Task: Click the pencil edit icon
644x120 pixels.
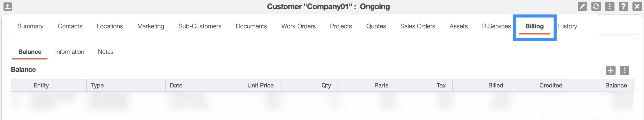Action: point(582,6)
